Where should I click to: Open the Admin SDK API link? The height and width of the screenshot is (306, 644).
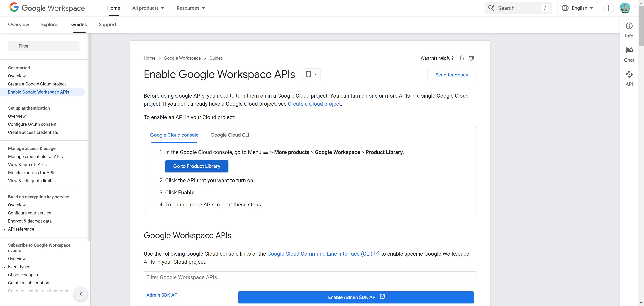(x=163, y=295)
